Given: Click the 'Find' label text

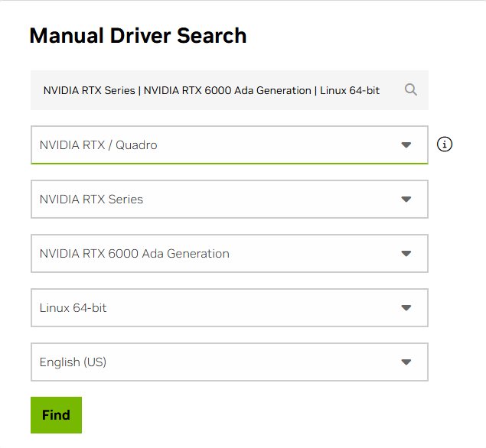Looking at the screenshot, I should click(x=56, y=415).
